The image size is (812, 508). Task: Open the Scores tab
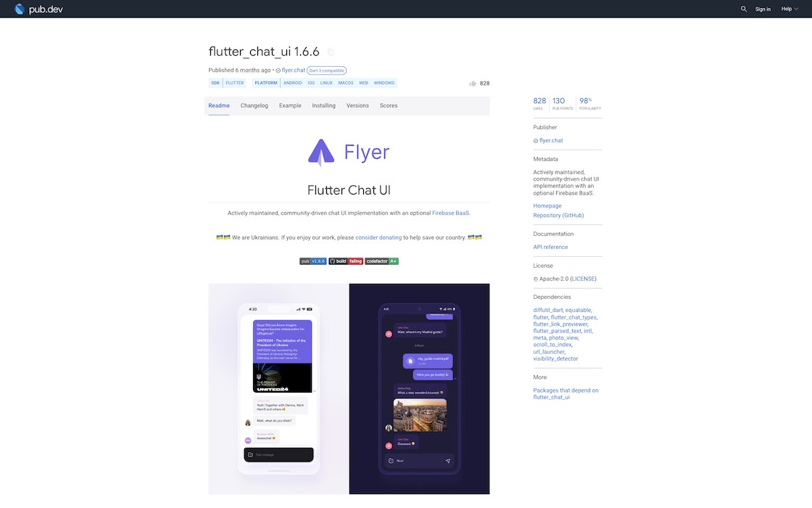click(389, 106)
